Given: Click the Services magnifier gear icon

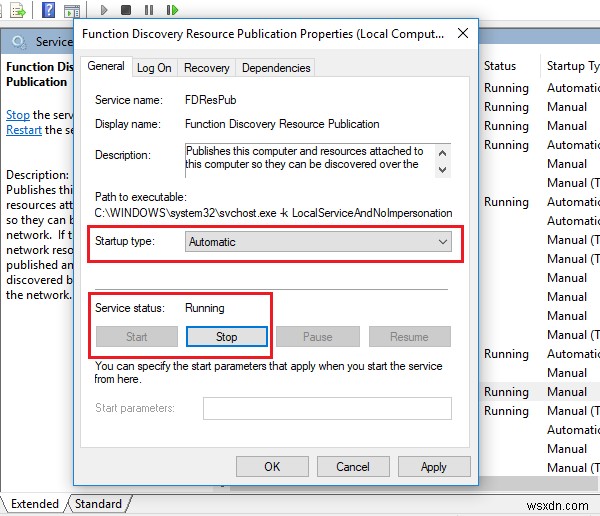Looking at the screenshot, I should pos(18,41).
